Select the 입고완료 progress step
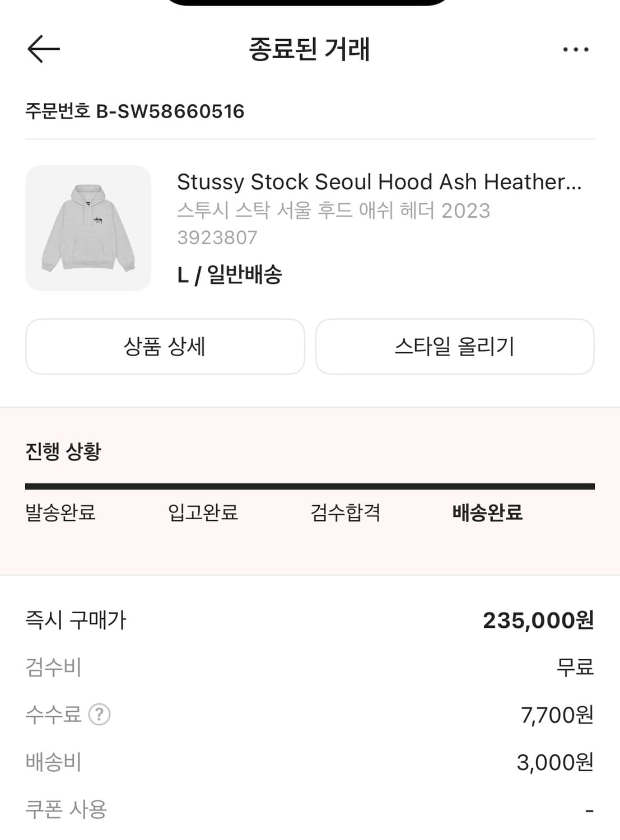Viewport: 620px width, 840px height. click(203, 512)
